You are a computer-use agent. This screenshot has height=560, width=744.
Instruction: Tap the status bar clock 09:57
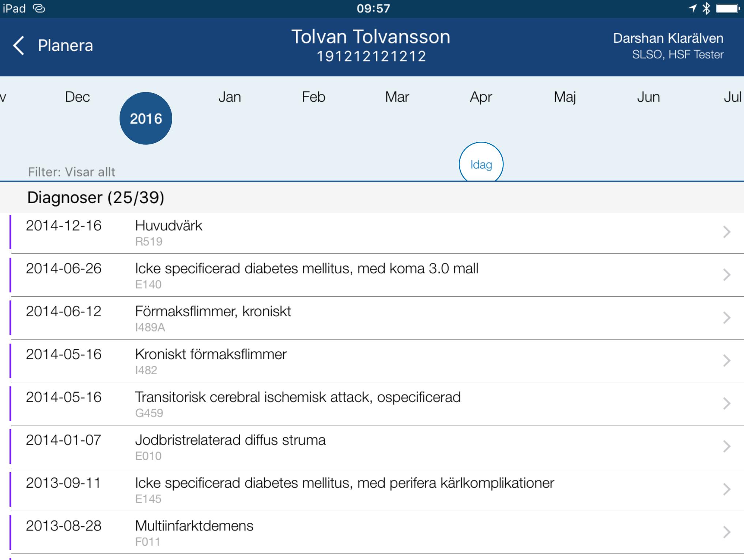click(373, 8)
